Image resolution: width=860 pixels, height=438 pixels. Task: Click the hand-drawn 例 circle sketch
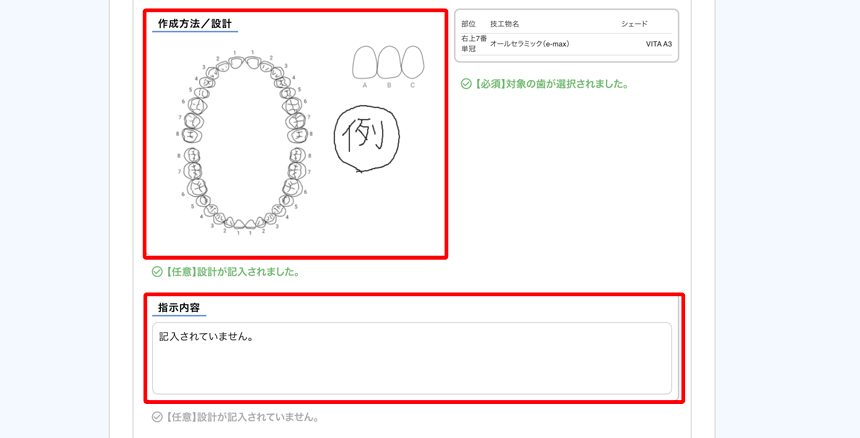(366, 138)
